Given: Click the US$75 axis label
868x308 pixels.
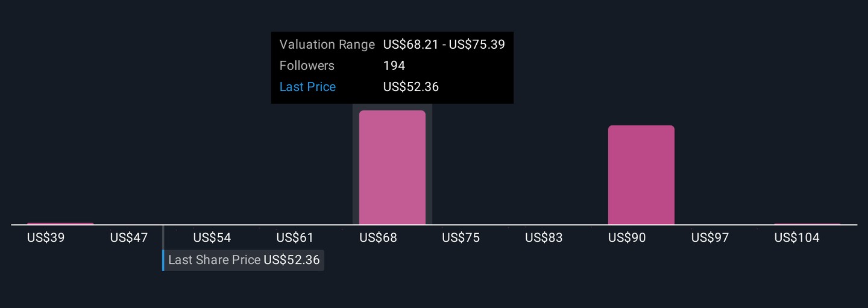Looking at the screenshot, I should pyautogui.click(x=461, y=238).
